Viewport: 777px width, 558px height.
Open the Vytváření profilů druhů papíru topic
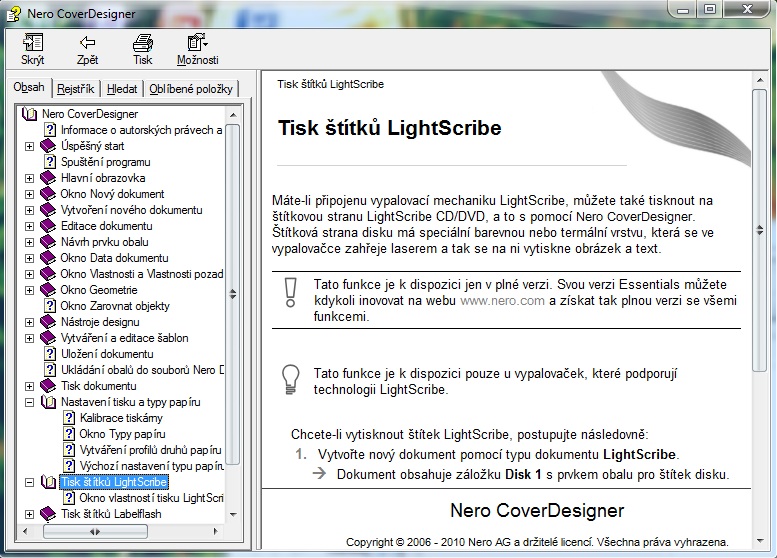(151, 450)
